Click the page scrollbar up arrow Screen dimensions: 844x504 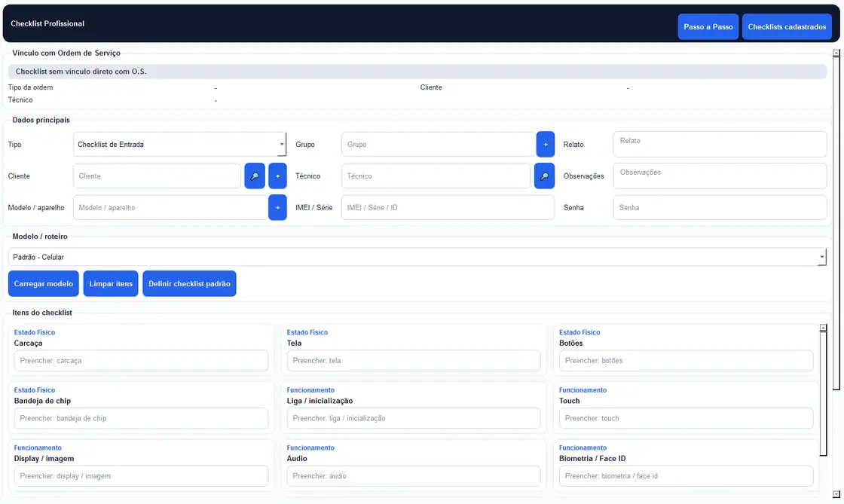[x=836, y=53]
